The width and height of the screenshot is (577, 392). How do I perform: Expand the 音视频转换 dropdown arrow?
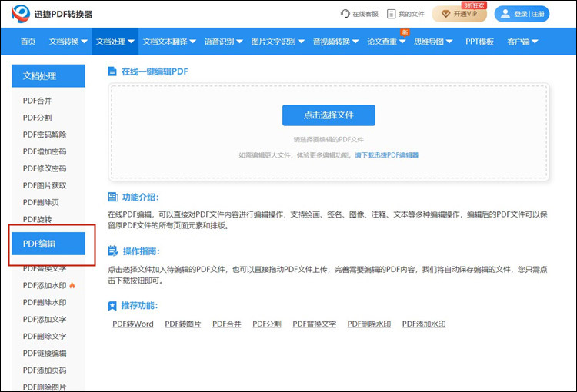click(x=355, y=42)
